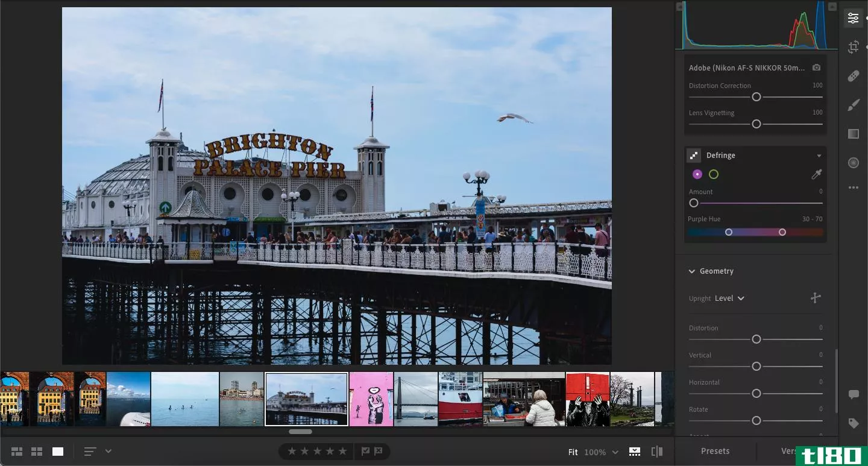Select the purple fringe color radio button
Screen dimensions: 868x466
(697, 174)
